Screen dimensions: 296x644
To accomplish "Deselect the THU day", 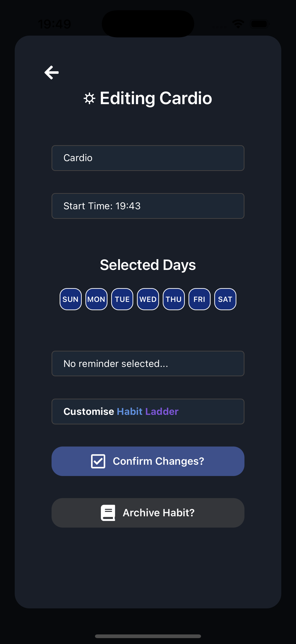I will click(173, 299).
